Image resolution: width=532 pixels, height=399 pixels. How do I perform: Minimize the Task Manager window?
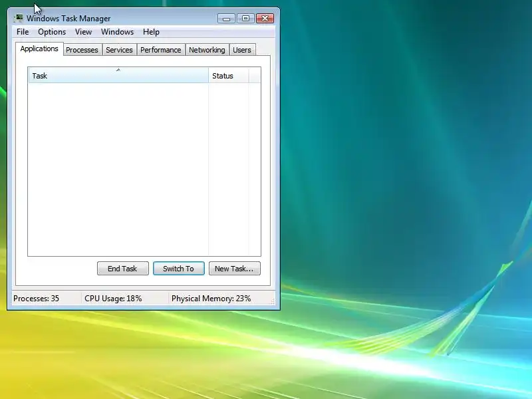pyautogui.click(x=226, y=19)
